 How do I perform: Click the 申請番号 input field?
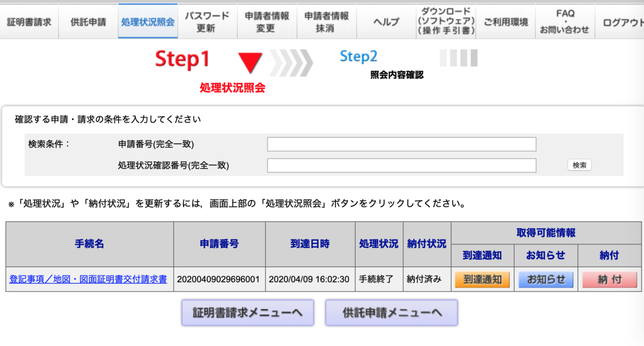tap(401, 144)
